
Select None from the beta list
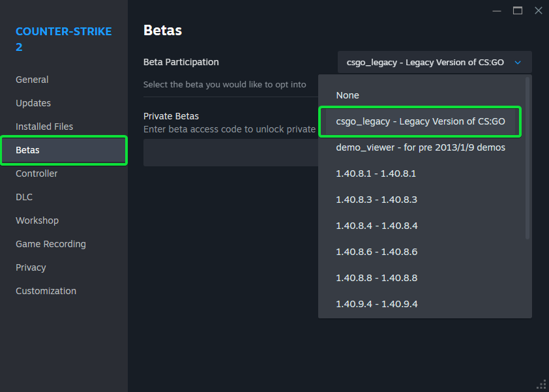[348, 95]
